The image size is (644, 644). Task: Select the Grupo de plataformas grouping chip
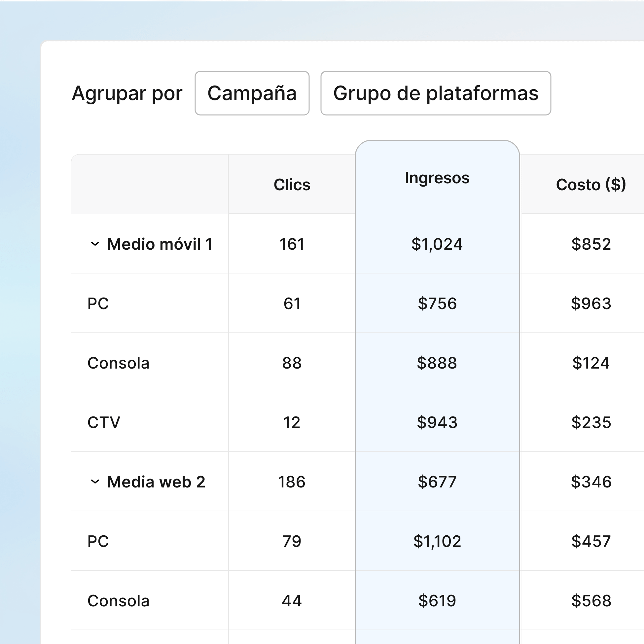click(436, 94)
